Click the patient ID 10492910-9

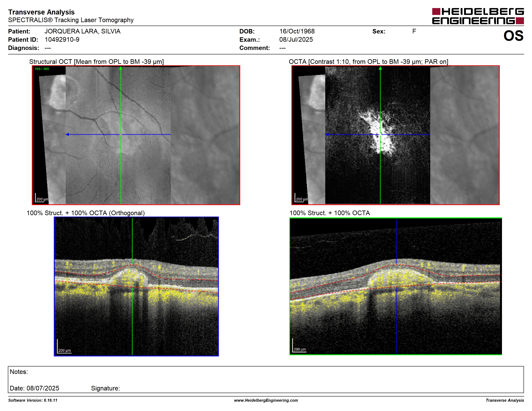(62, 39)
